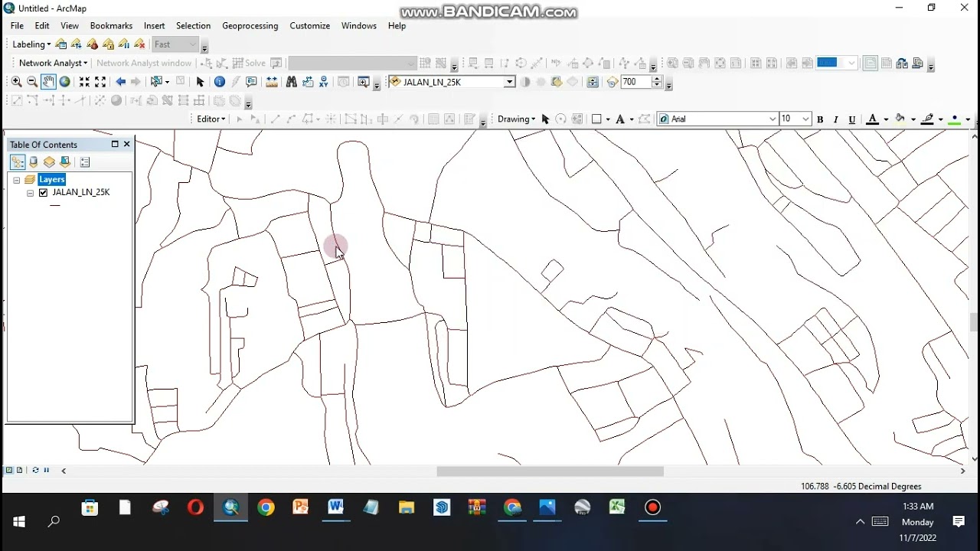Click the Full Extent globe icon
This screenshot has height=551, width=980.
[65, 82]
